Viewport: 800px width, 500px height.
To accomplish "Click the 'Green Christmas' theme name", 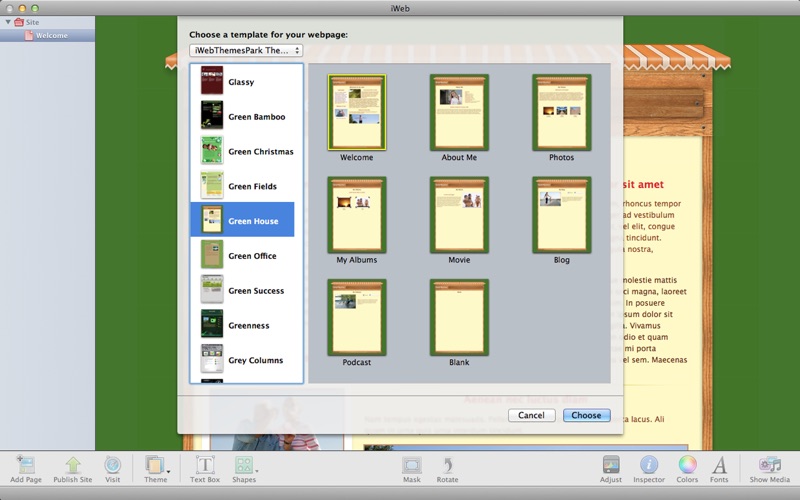I will pyautogui.click(x=261, y=152).
